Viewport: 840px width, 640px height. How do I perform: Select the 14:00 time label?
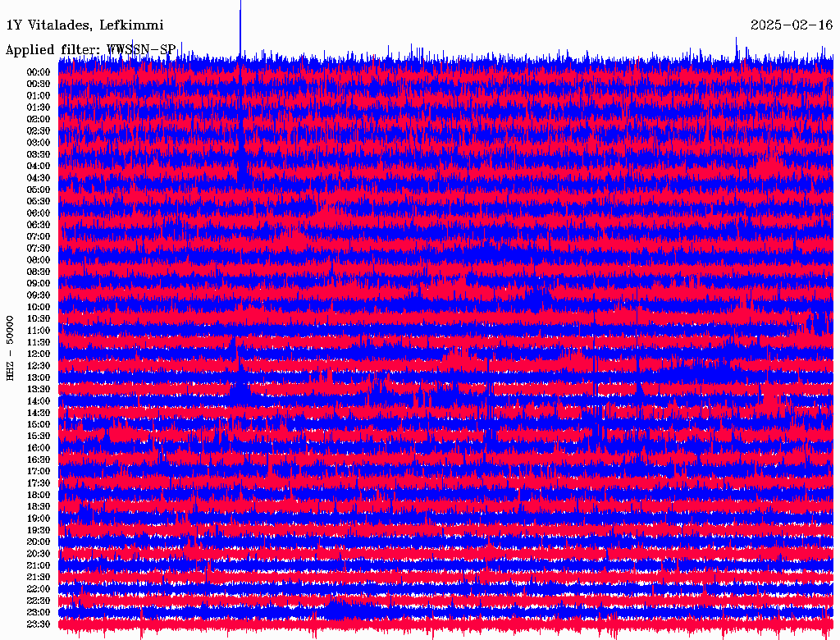pyautogui.click(x=39, y=401)
